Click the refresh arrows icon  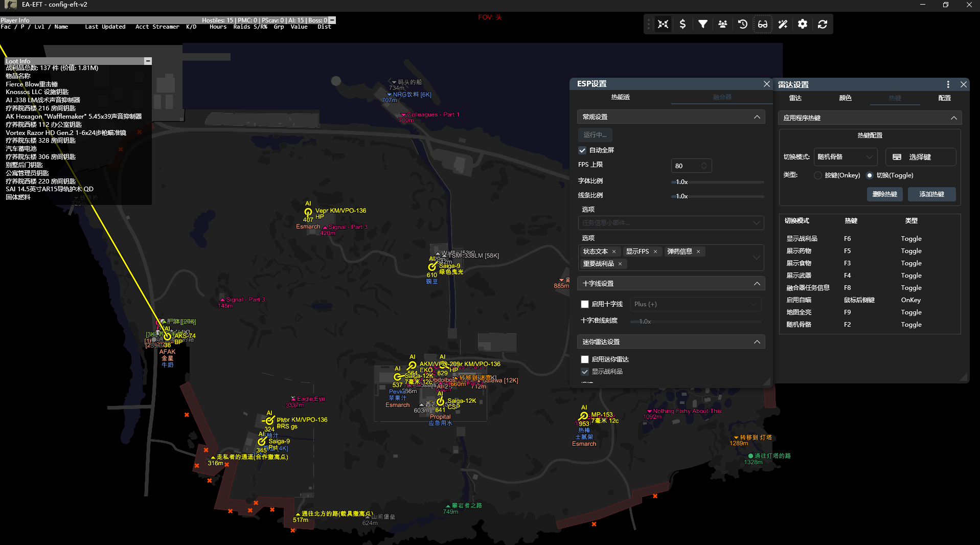tap(823, 24)
